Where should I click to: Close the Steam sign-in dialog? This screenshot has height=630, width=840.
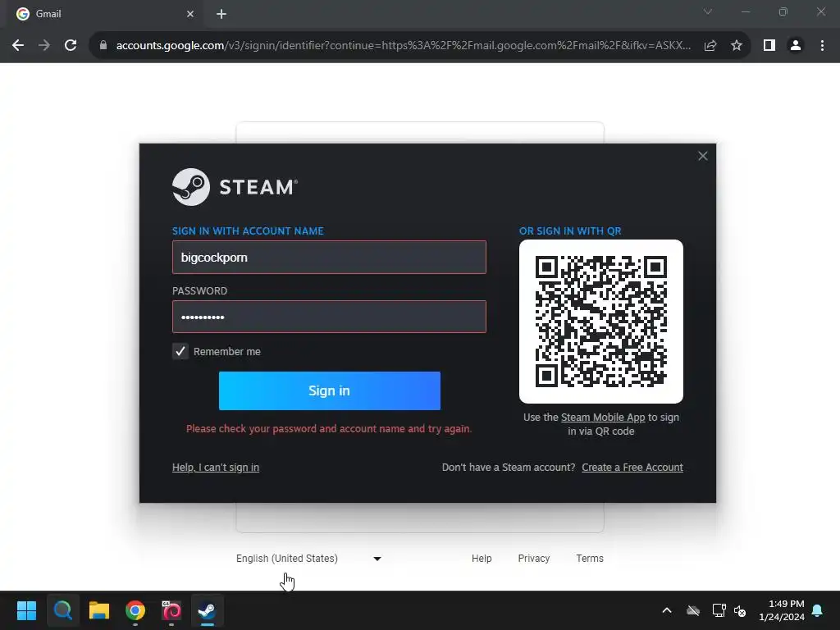coord(703,156)
